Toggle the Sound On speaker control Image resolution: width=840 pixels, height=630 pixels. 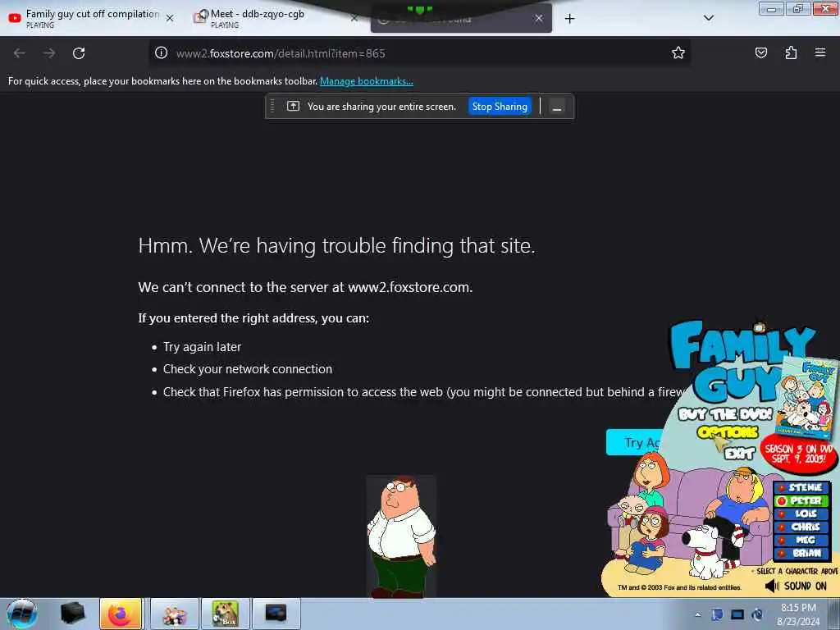pos(796,586)
